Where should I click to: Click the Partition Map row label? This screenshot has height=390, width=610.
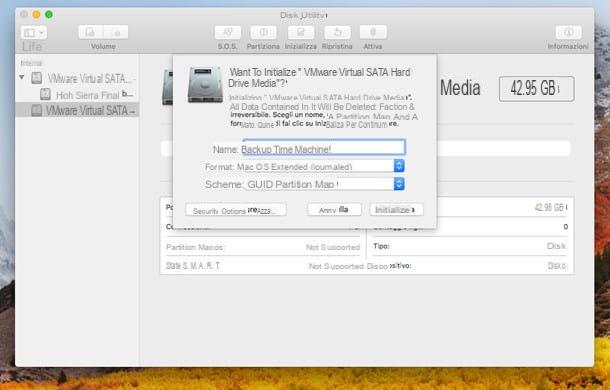coord(195,247)
